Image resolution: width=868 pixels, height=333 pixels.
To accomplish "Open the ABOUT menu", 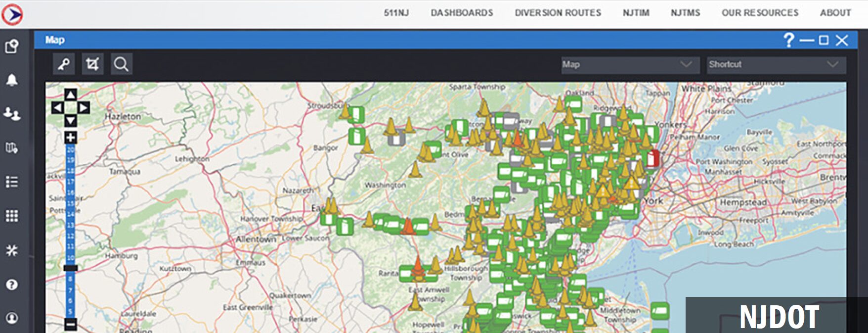I will (x=835, y=13).
